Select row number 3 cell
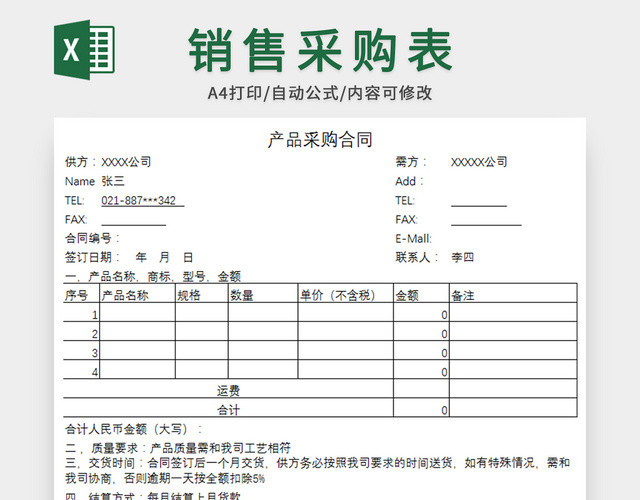This screenshot has height=500, width=640. [82, 351]
